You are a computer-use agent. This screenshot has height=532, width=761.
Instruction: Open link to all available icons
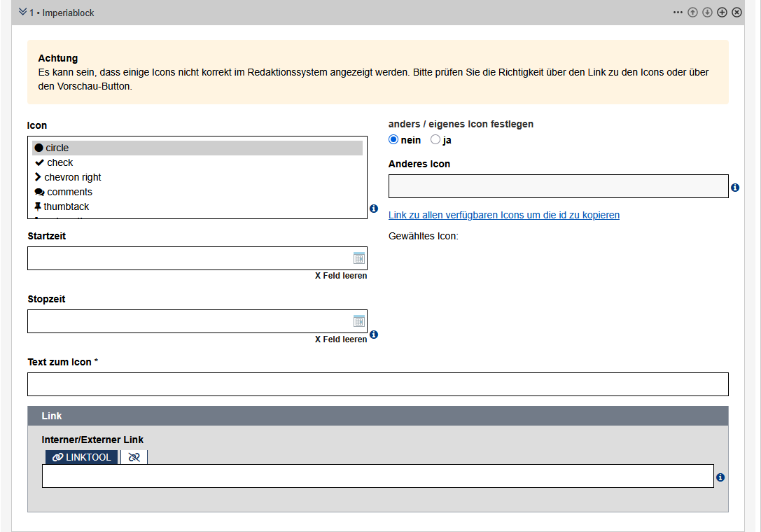pos(503,215)
